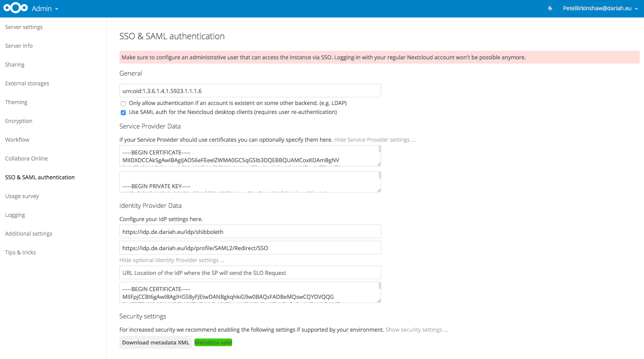
Task: Open Workflow settings
Action: [17, 140]
